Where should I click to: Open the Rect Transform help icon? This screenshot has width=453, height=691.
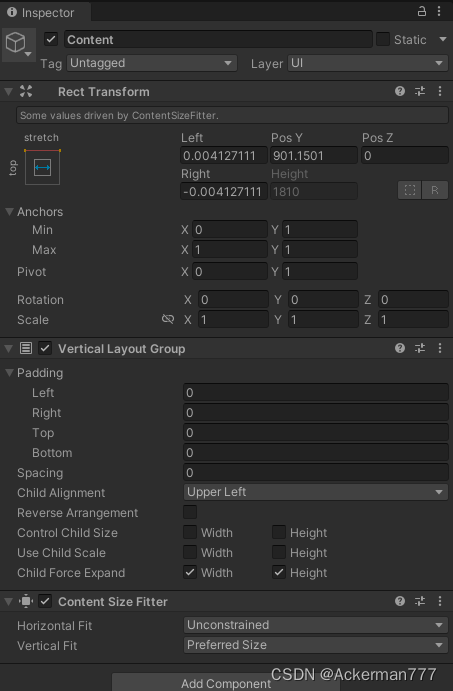coord(400,91)
